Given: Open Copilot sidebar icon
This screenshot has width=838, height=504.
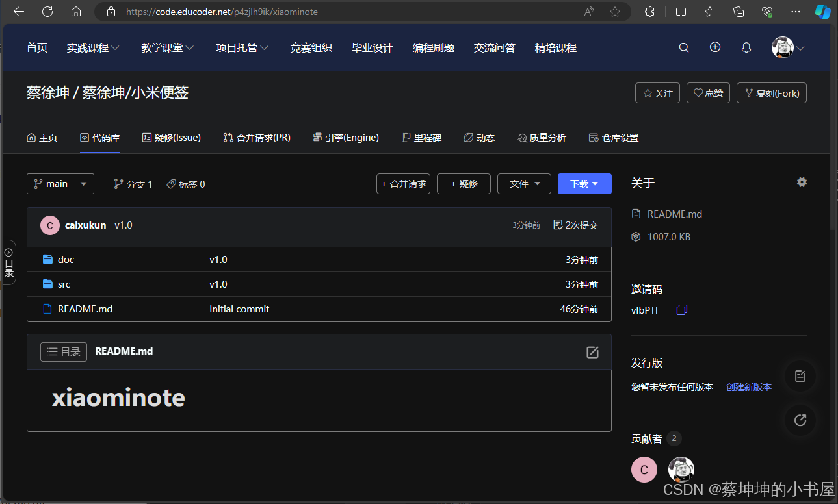Looking at the screenshot, I should pos(822,12).
